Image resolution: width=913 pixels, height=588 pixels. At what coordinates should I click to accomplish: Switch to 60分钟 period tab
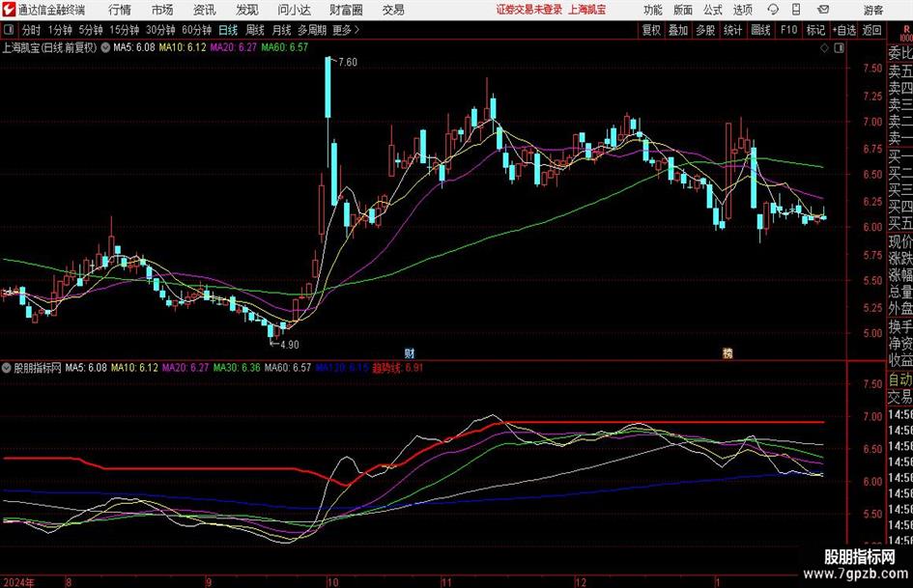pyautogui.click(x=197, y=30)
